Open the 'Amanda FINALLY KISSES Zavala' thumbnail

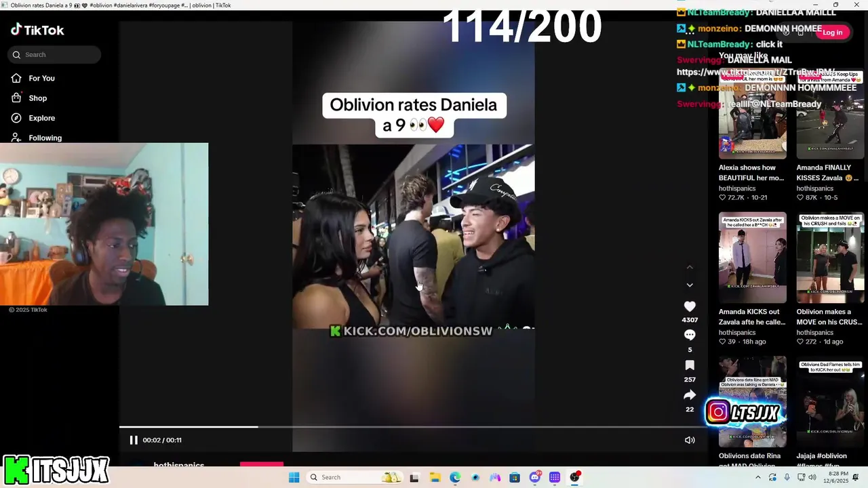830,115
